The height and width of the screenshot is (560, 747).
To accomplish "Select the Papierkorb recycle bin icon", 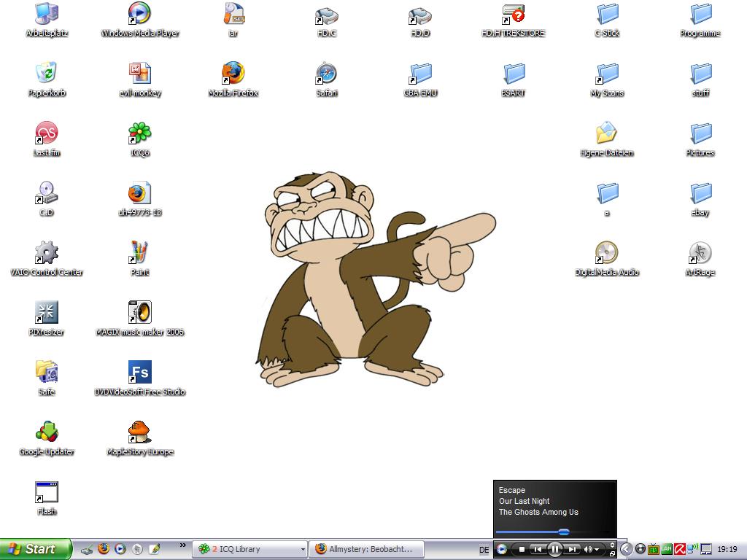I will (x=47, y=80).
